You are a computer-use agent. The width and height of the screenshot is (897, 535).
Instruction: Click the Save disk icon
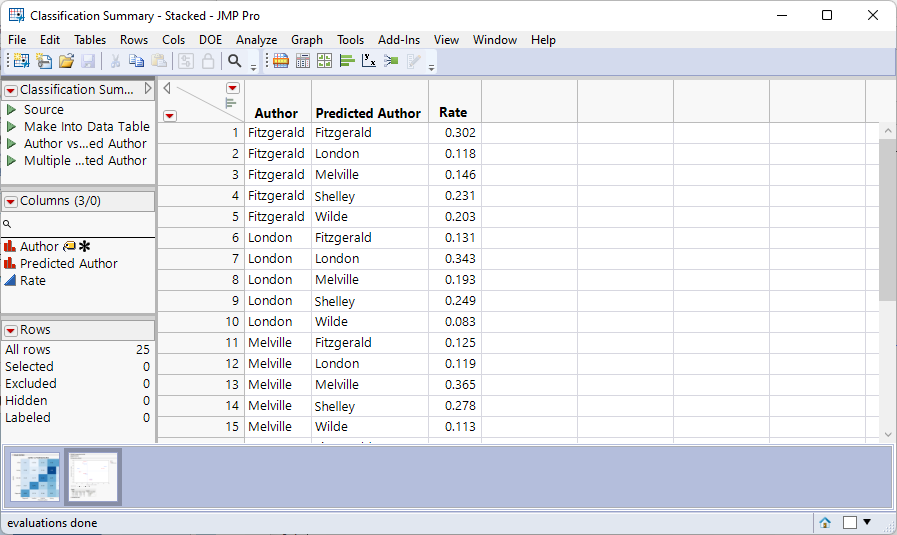(x=88, y=61)
